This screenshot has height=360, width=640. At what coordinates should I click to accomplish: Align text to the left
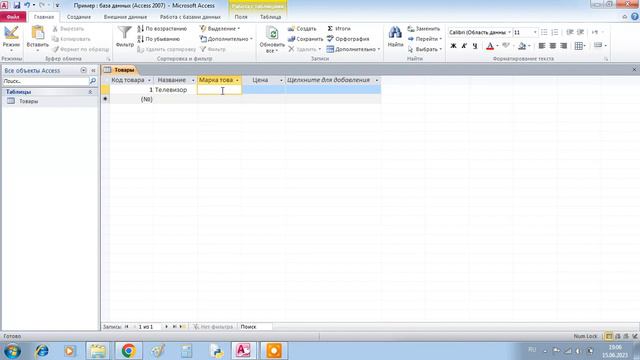(542, 46)
